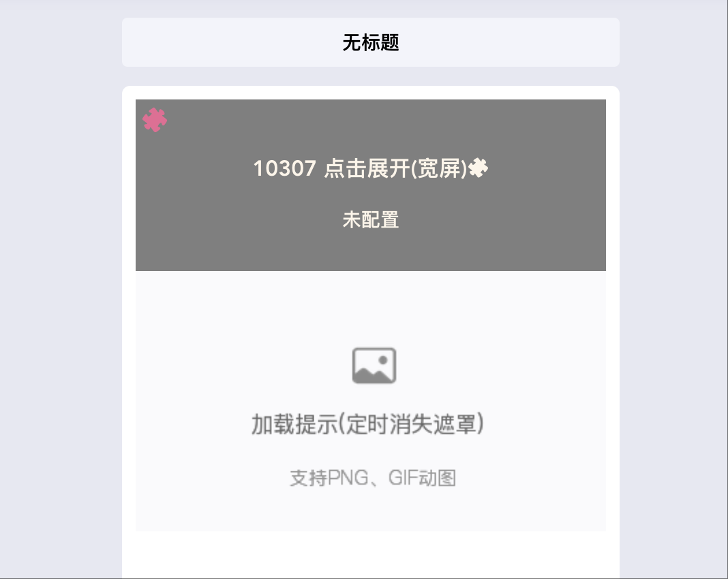
Task: Expand the 10307 点击展开 component
Action: point(371,168)
